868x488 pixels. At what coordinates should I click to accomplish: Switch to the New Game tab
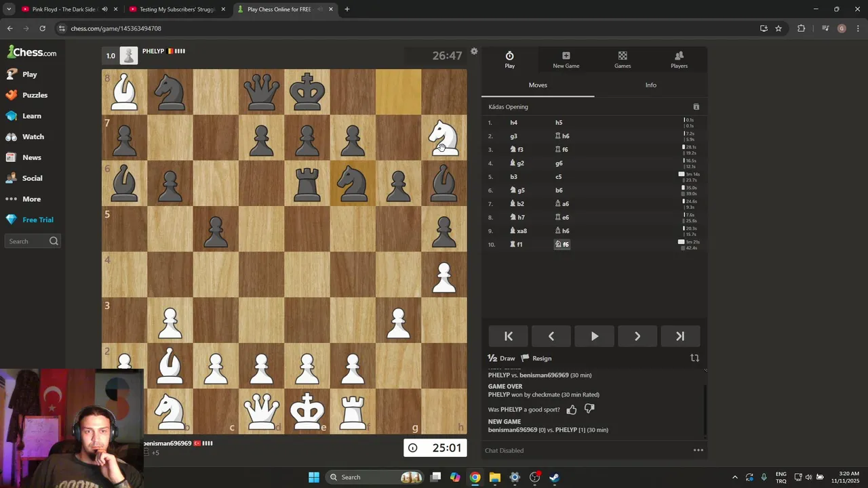click(x=566, y=60)
